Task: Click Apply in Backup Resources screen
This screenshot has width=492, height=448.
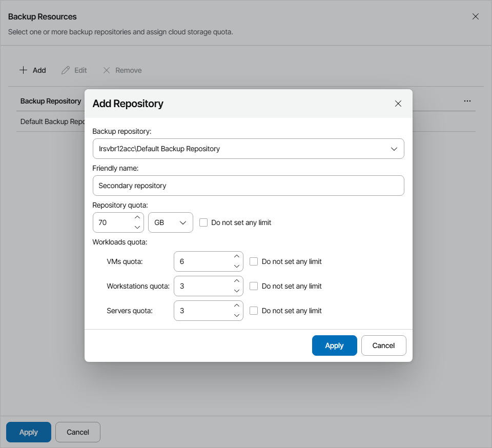Action: (x=28, y=432)
